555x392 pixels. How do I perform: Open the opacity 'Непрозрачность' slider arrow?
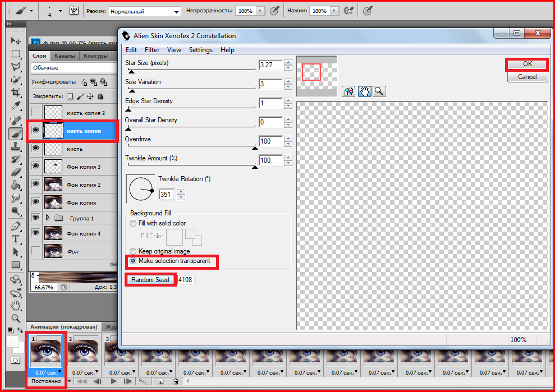[260, 11]
